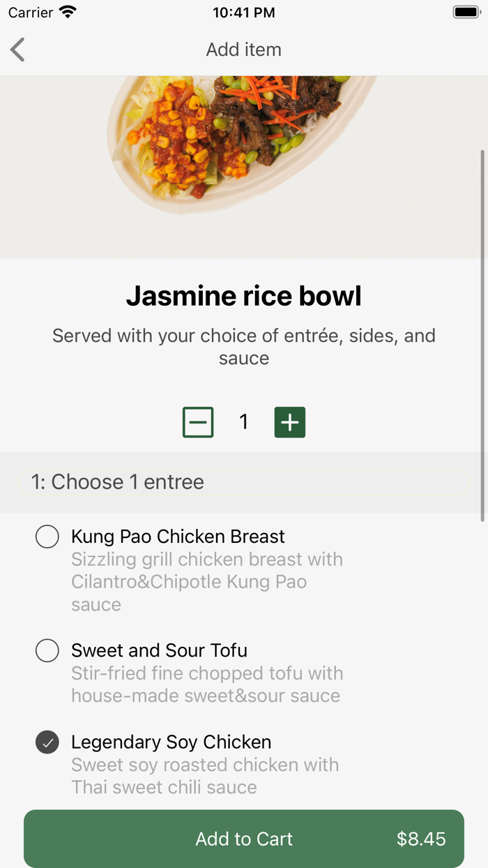Increase quantity with the plus icon
This screenshot has height=868, width=488.
[x=290, y=422]
